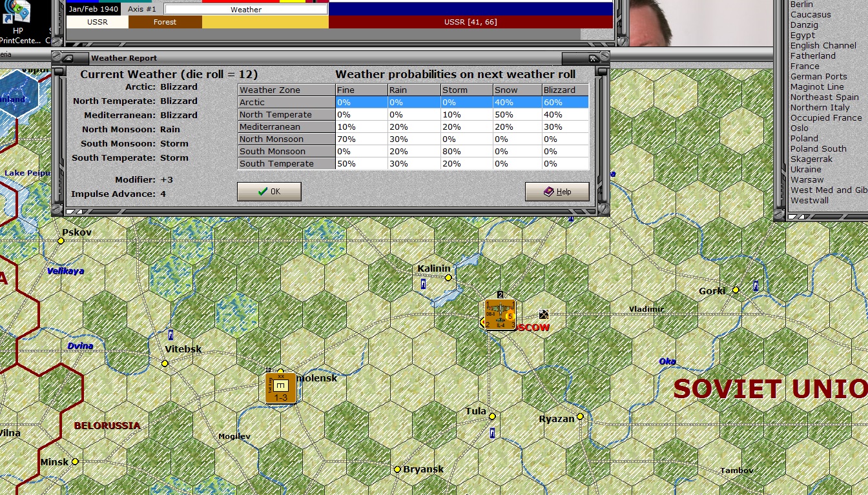Screen dimensions: 868x495
Task: Click the Axis #1 impulse label
Action: (142, 10)
